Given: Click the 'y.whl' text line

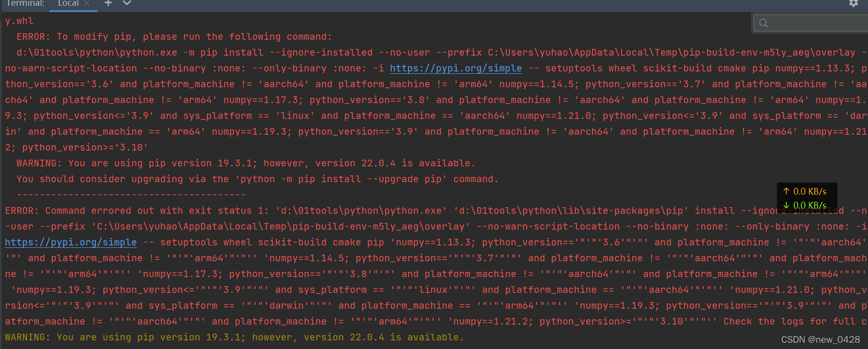Looking at the screenshot, I should [x=19, y=21].
